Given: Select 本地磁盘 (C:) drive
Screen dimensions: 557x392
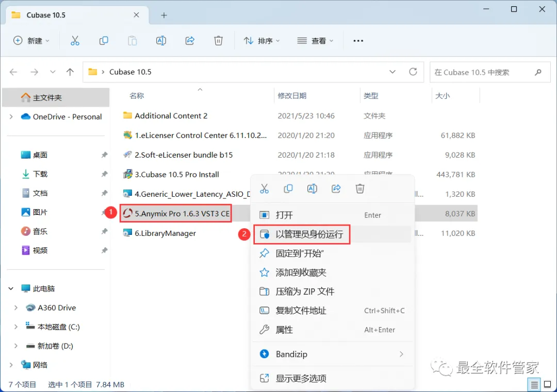Looking at the screenshot, I should (53, 327).
